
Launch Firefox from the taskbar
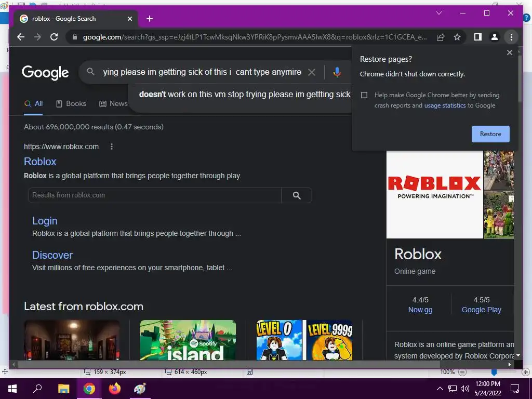(x=114, y=389)
